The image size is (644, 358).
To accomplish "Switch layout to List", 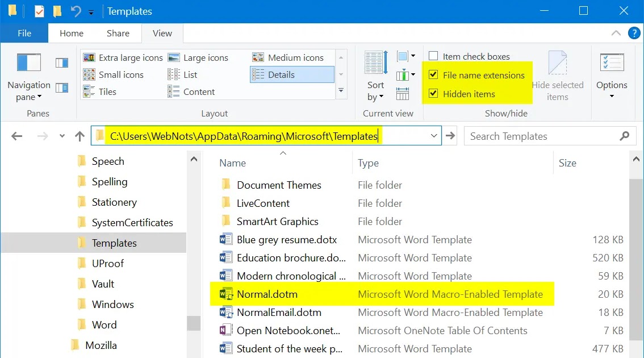I will pos(183,75).
